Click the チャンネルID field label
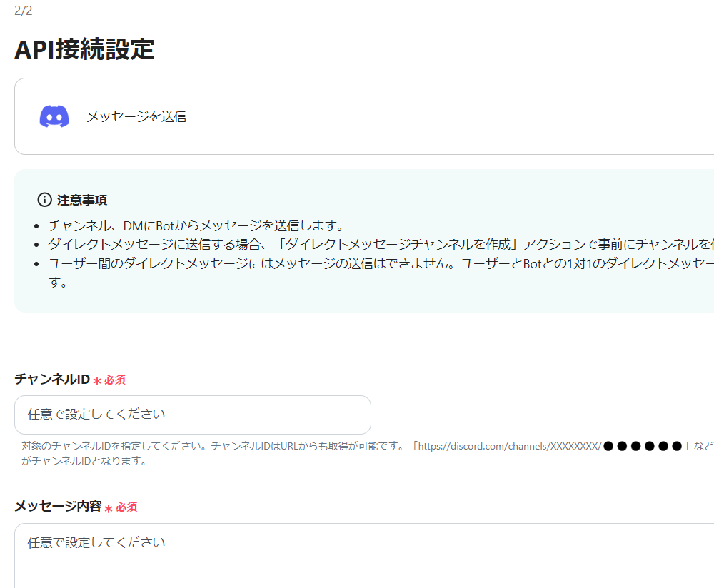This screenshot has height=588, width=714. point(52,379)
